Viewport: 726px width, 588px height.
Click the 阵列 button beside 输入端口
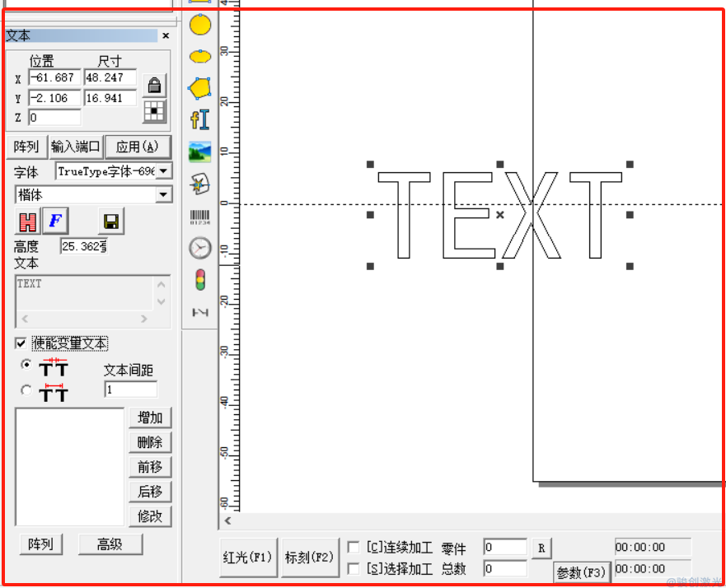tap(26, 147)
